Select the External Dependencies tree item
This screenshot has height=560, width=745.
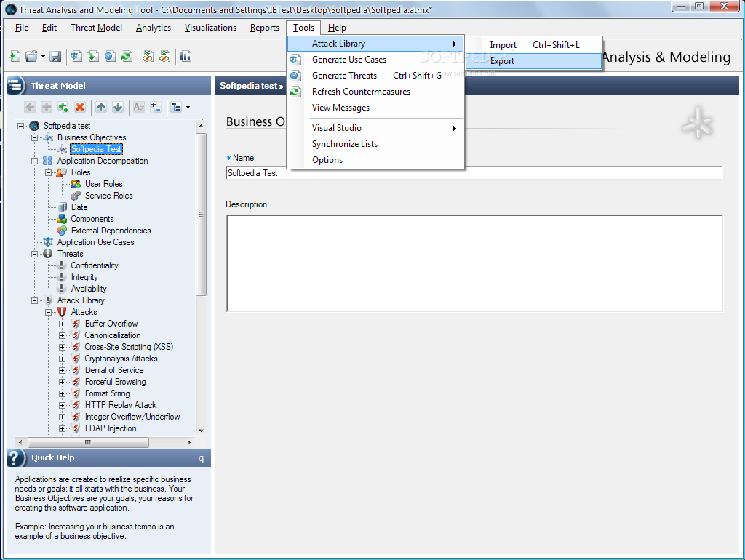(x=111, y=231)
